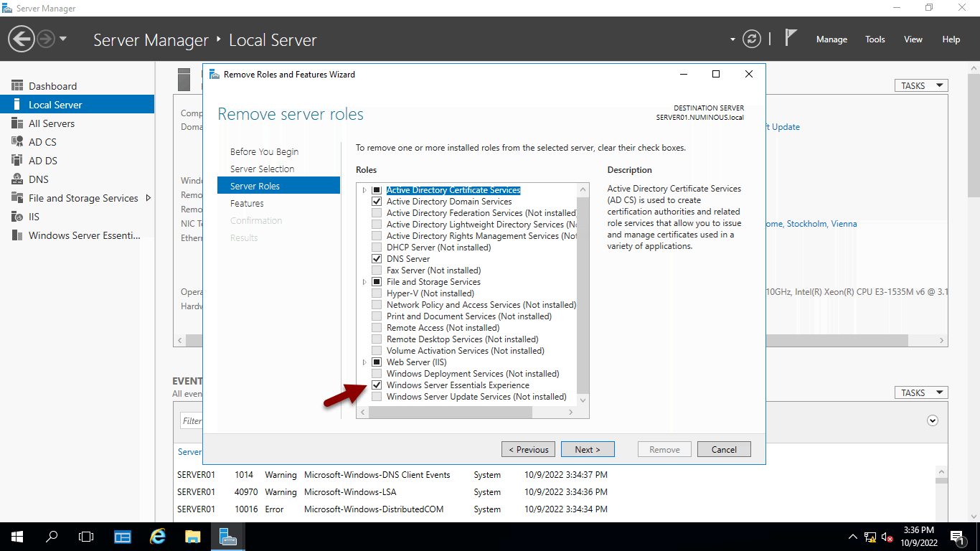Screen dimensions: 980x551
Task: Select the Server Roles step
Action: [278, 186]
